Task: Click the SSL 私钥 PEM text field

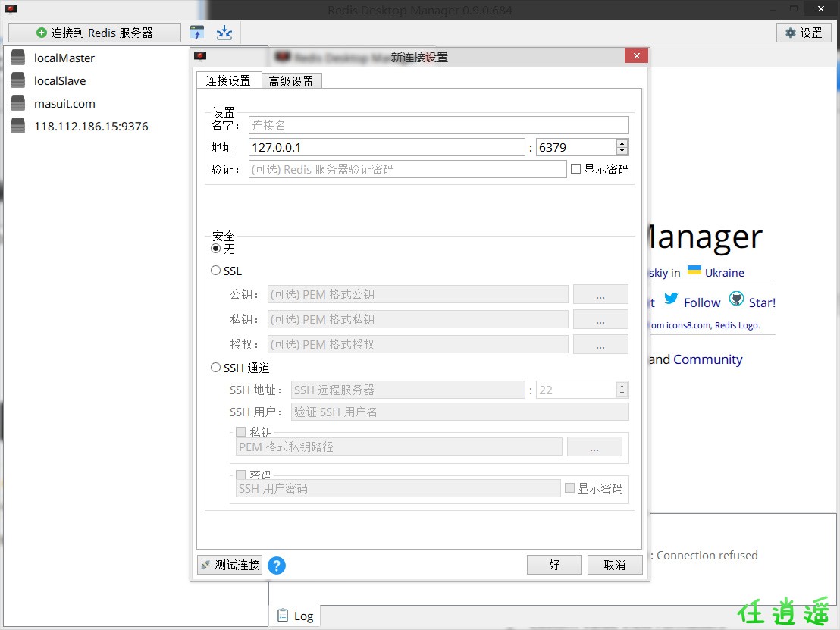Action: (x=418, y=319)
